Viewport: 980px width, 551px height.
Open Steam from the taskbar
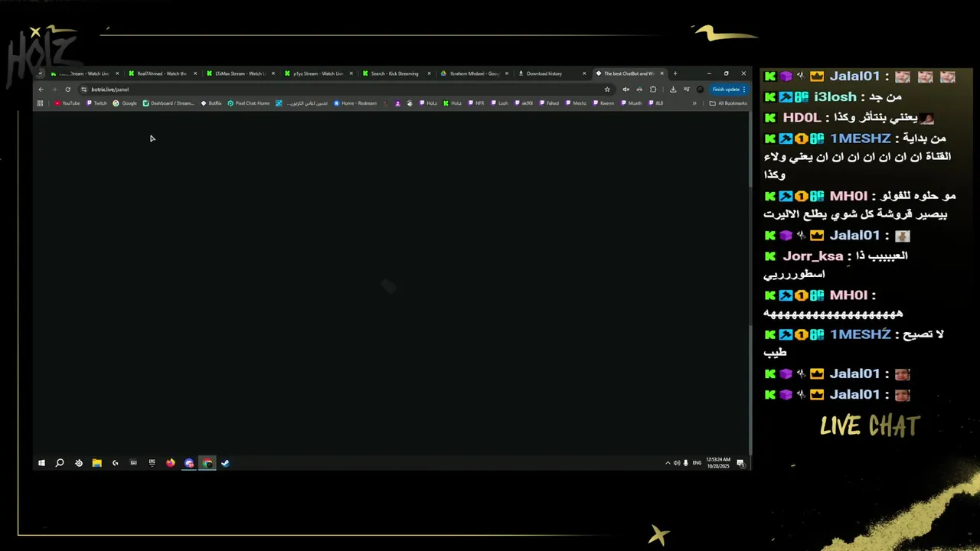pyautogui.click(x=225, y=463)
